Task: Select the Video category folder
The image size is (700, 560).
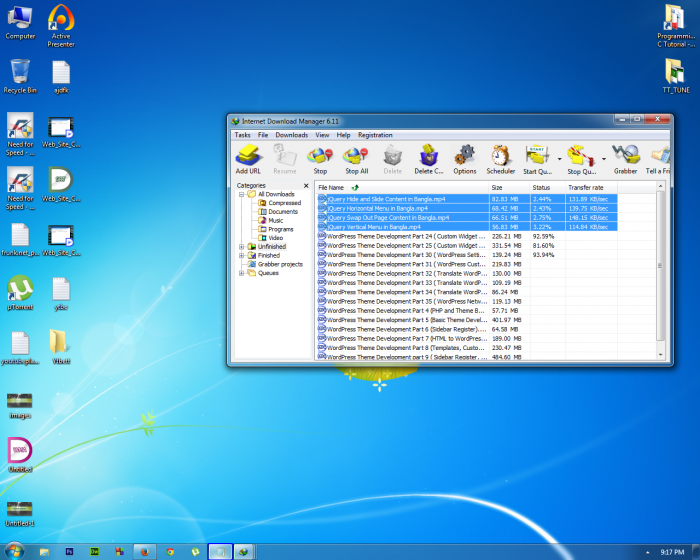Action: 275,238
